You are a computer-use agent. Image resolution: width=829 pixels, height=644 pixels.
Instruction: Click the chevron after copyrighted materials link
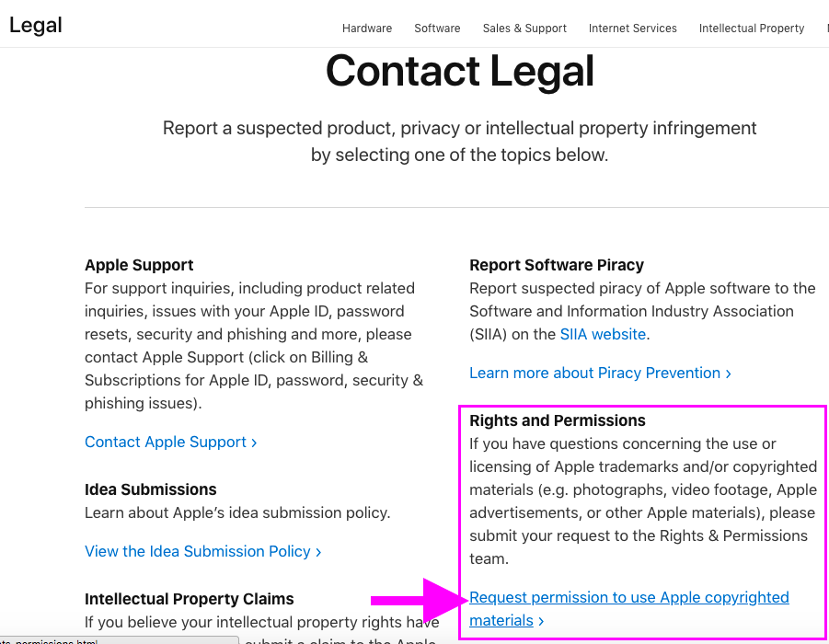[541, 621]
